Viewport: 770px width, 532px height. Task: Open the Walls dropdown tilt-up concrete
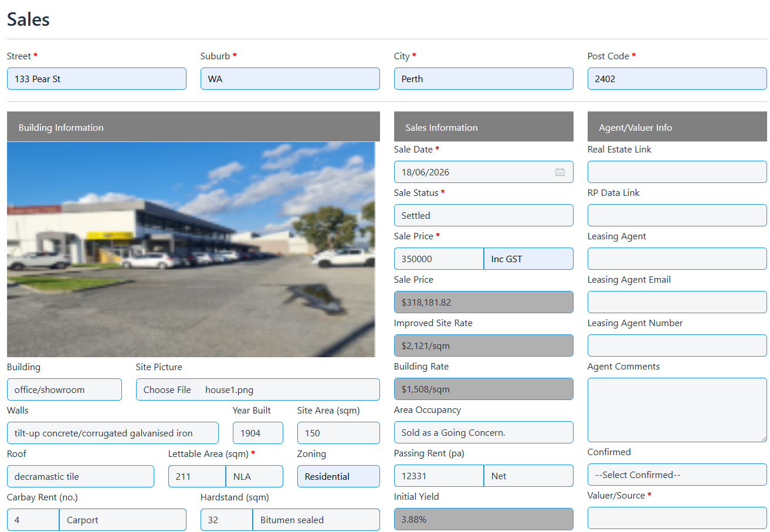click(x=113, y=433)
